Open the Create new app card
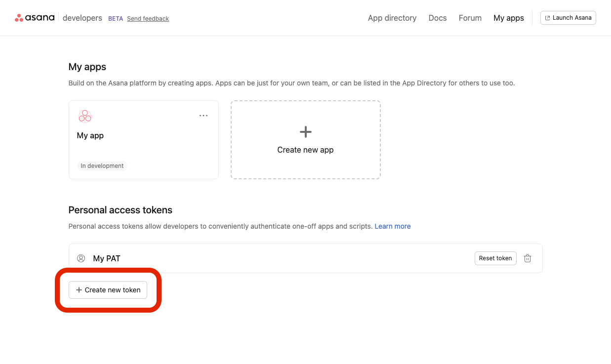Viewport: 611px width, 364px height. tap(306, 140)
